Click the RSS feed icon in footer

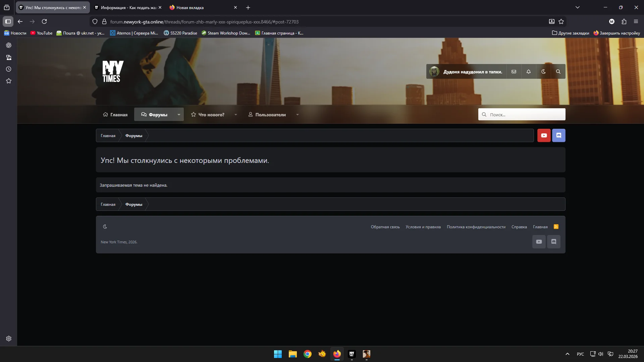556,227
